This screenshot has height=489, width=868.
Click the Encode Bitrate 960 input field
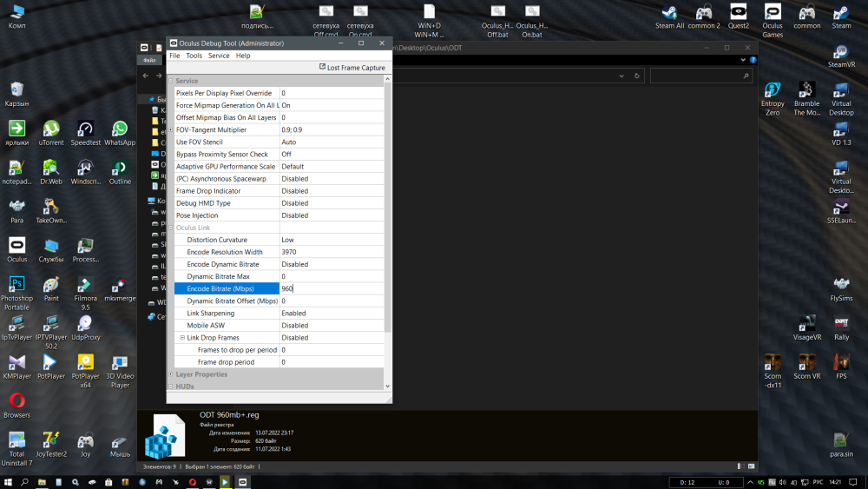(330, 288)
